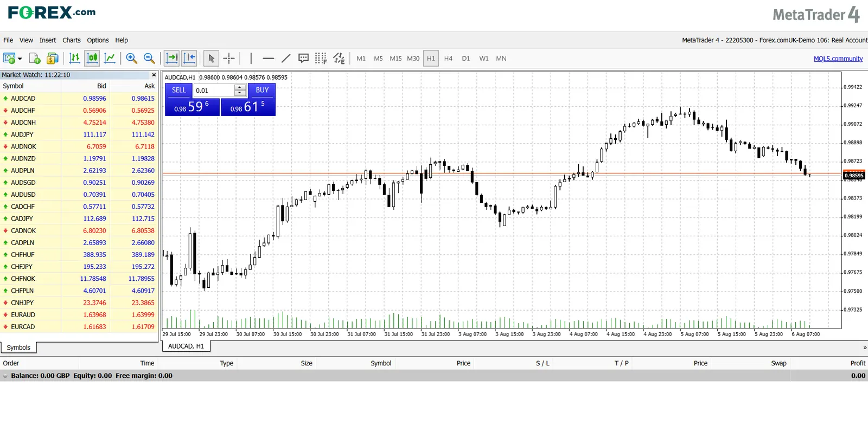Click the New Order page icon
Image resolution: width=868 pixels, height=444 pixels.
(35, 59)
